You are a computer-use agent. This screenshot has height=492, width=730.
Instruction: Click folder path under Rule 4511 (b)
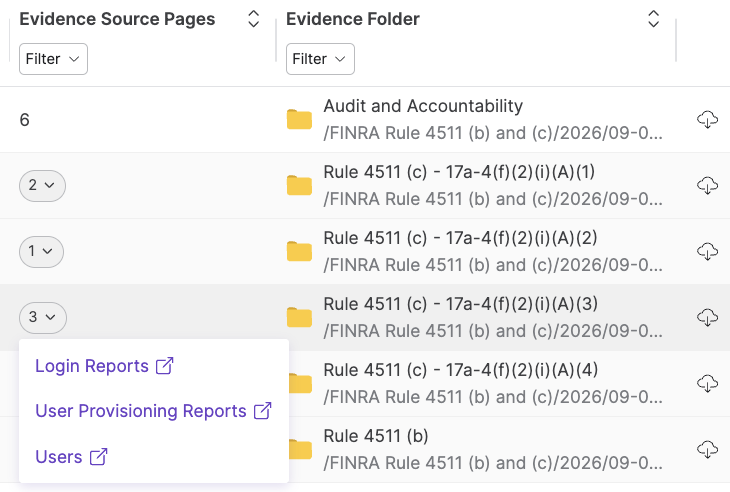pyautogui.click(x=493, y=464)
